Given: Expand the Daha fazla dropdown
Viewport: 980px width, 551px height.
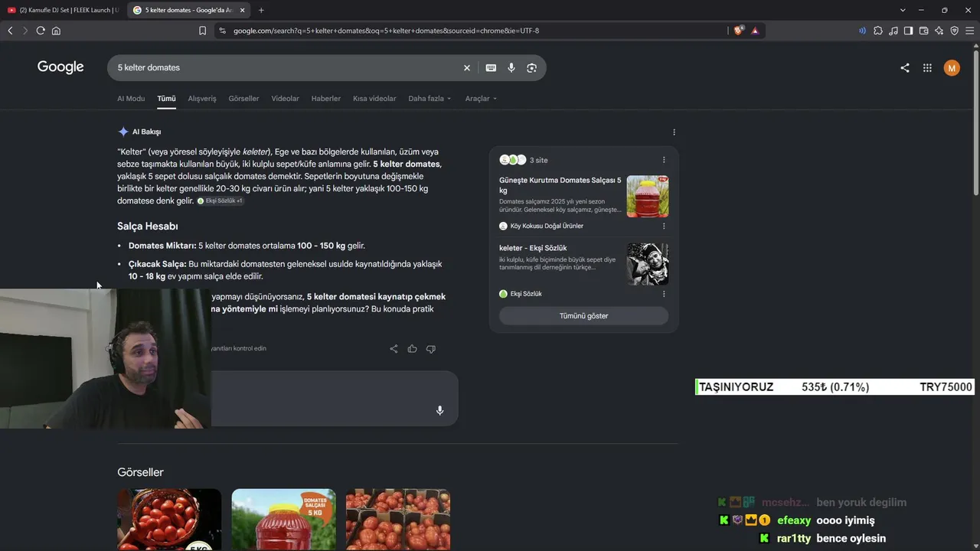Looking at the screenshot, I should click(x=430, y=99).
